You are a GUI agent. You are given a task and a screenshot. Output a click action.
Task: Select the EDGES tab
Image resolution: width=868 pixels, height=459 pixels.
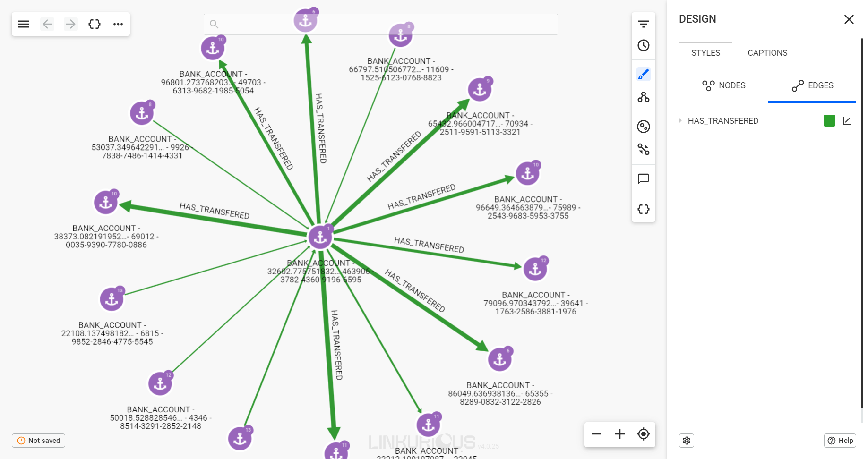point(812,85)
